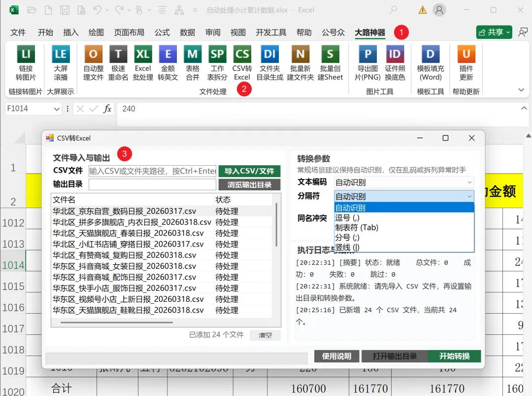Click the 清空 button
532x396 pixels.
(x=266, y=335)
